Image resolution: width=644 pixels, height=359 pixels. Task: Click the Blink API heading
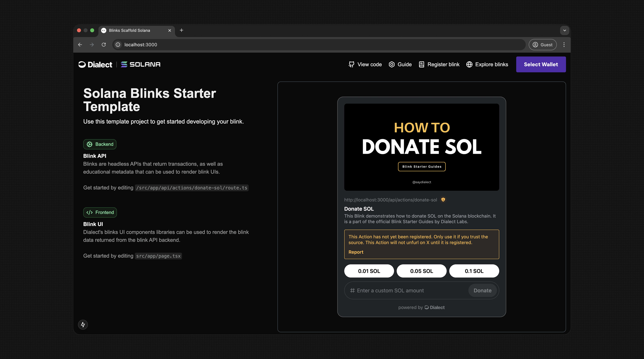coord(95,156)
